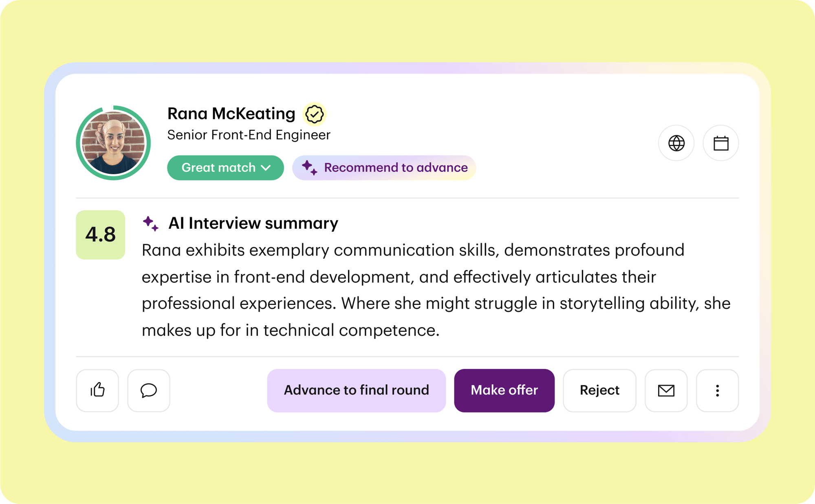Give a thumbs up to the candidate
This screenshot has width=815, height=504.
click(x=97, y=390)
